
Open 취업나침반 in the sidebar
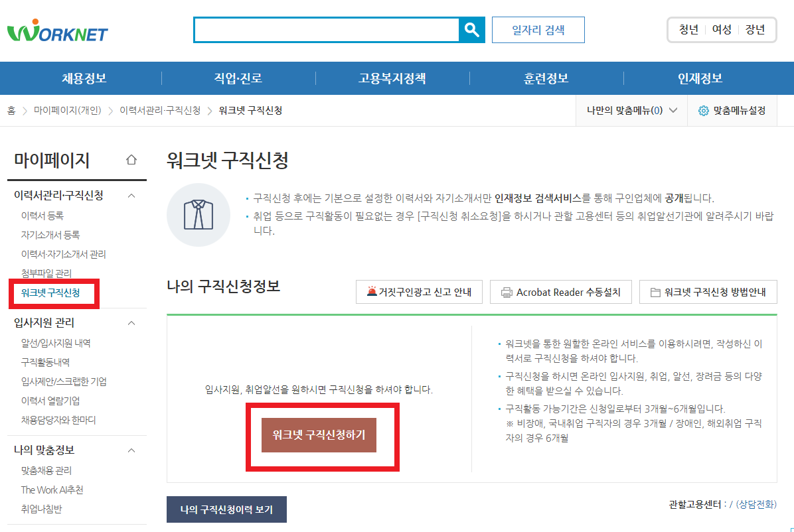[41, 509]
